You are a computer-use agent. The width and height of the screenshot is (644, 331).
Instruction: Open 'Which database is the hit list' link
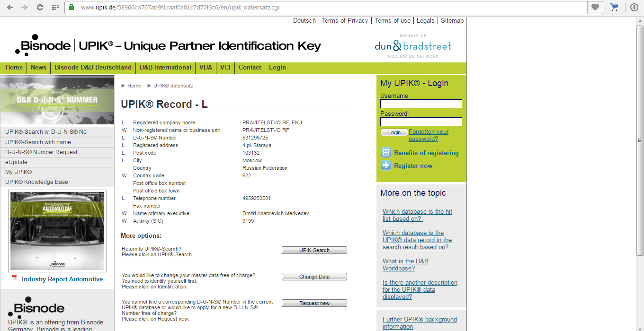pos(417,215)
